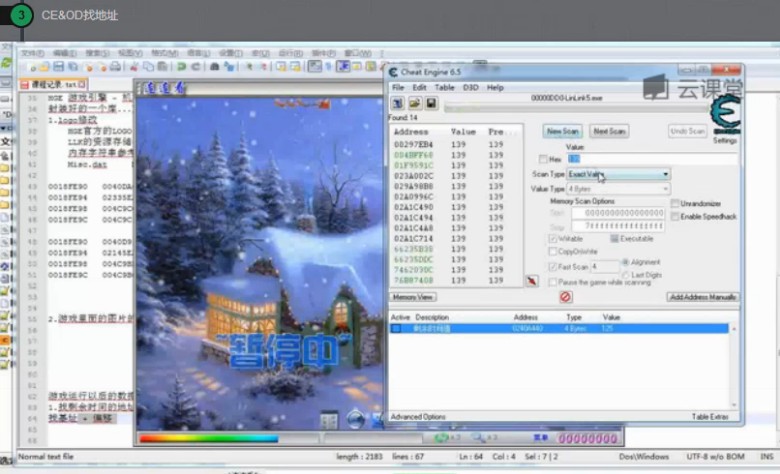Click Notepad++ Paste toolbar icon
The height and width of the screenshot is (474, 780).
162,67
